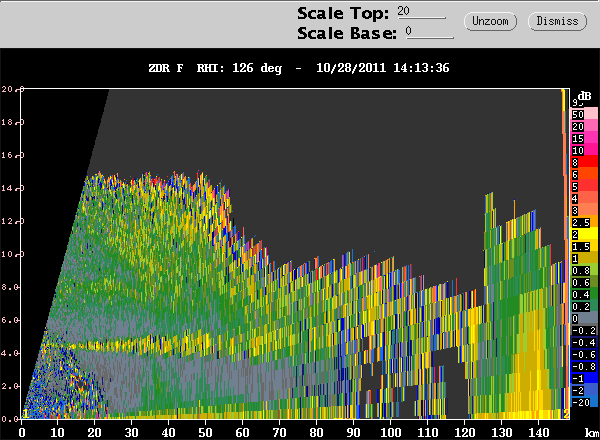Select the 0.4 dB color swatch

click(x=584, y=294)
